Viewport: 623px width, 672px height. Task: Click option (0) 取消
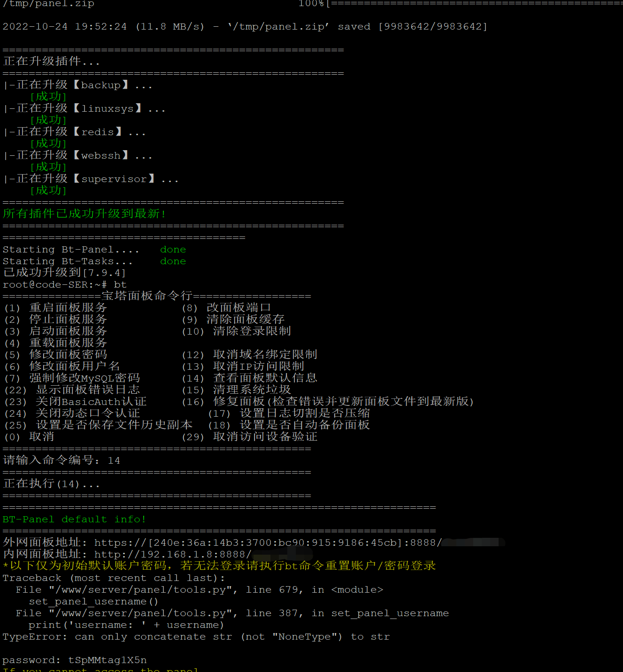[29, 437]
